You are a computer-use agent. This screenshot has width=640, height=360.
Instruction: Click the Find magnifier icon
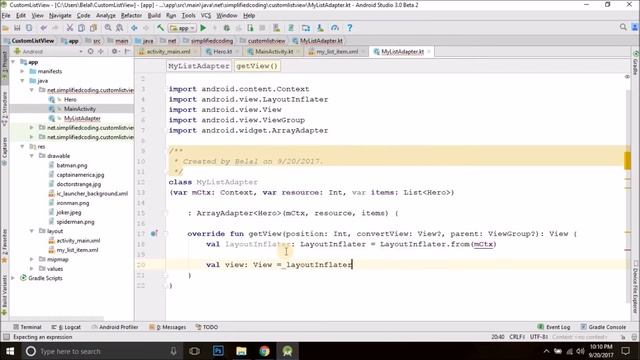coord(108,28)
